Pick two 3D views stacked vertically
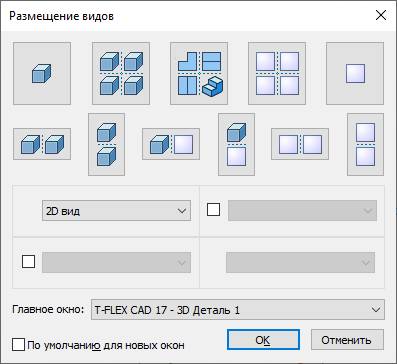 pyautogui.click(x=106, y=144)
